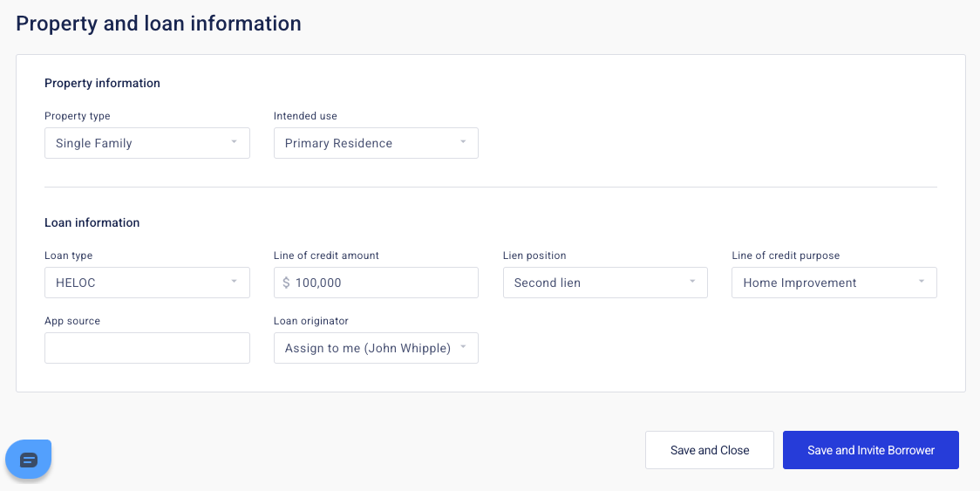980x491 pixels.
Task: Focus the empty App source field
Action: (x=146, y=348)
